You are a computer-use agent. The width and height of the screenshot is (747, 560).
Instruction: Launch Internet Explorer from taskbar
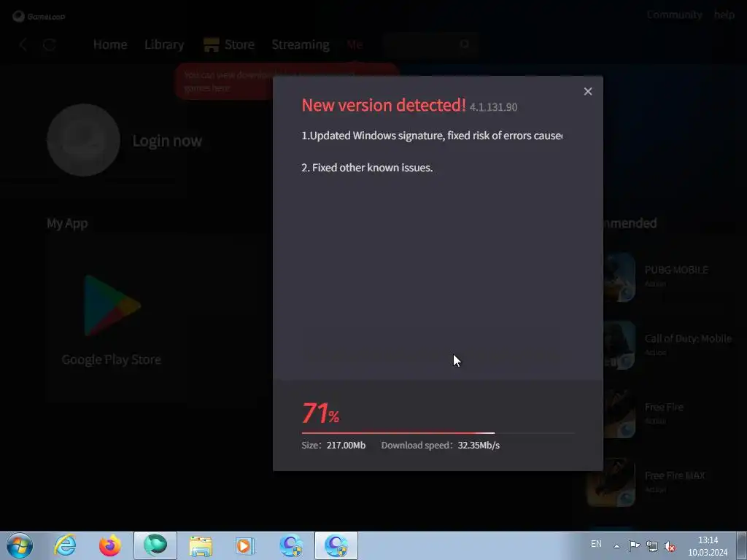65,545
